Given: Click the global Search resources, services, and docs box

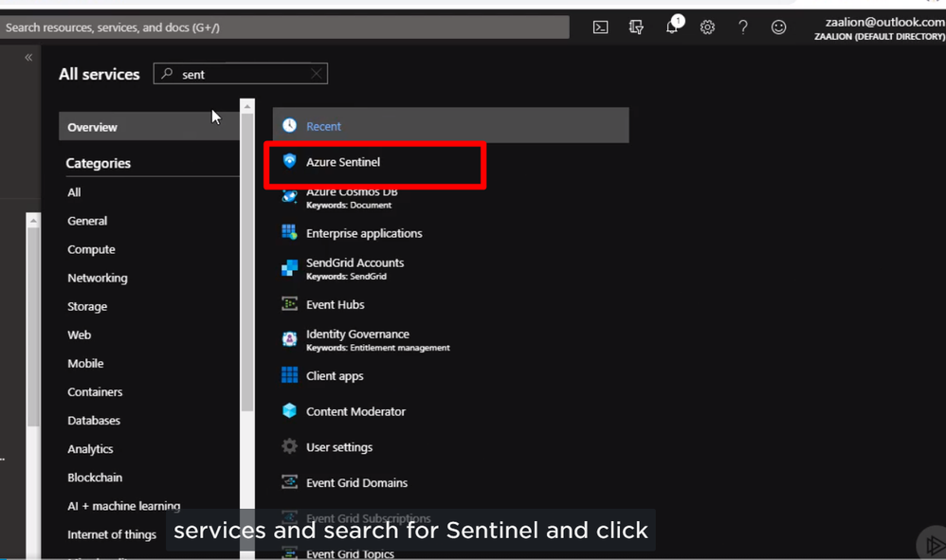Looking at the screenshot, I should click(x=284, y=27).
